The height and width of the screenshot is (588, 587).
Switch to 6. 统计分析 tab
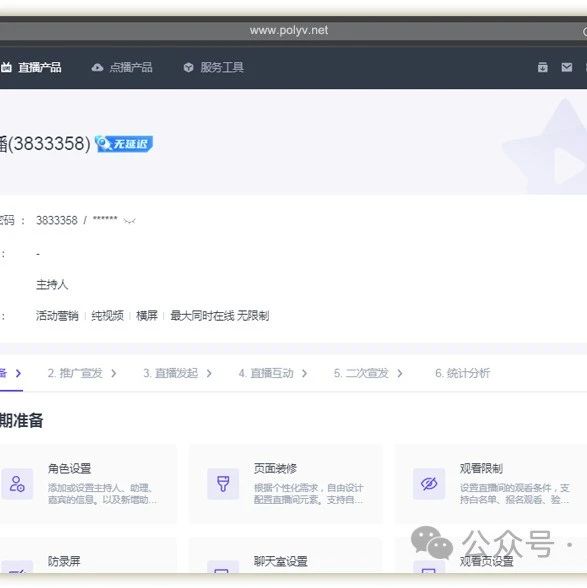[462, 373]
